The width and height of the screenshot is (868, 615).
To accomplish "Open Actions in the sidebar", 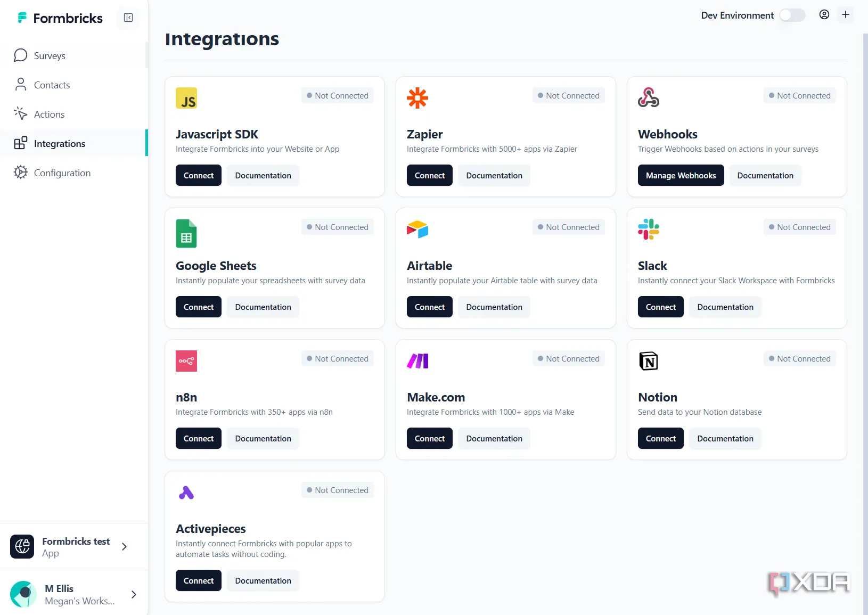I will pos(73,114).
